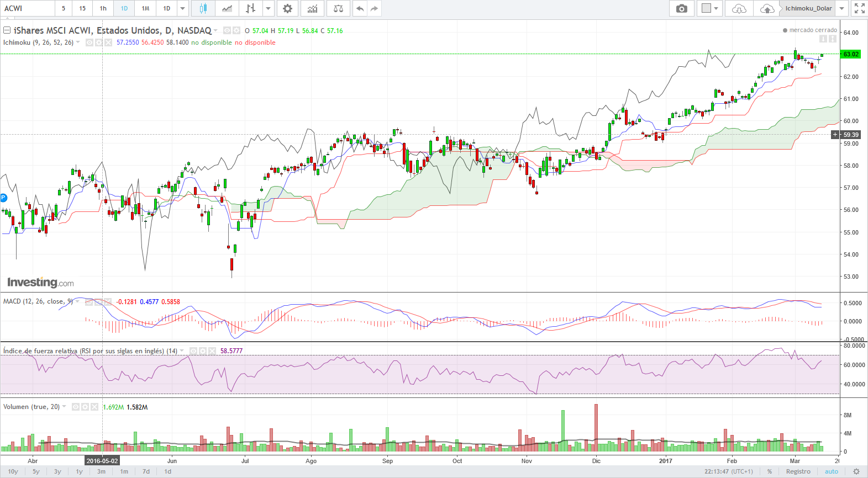Image resolution: width=868 pixels, height=478 pixels.
Task: Click the Ichimoku_Dolar template name
Action: tap(808, 8)
